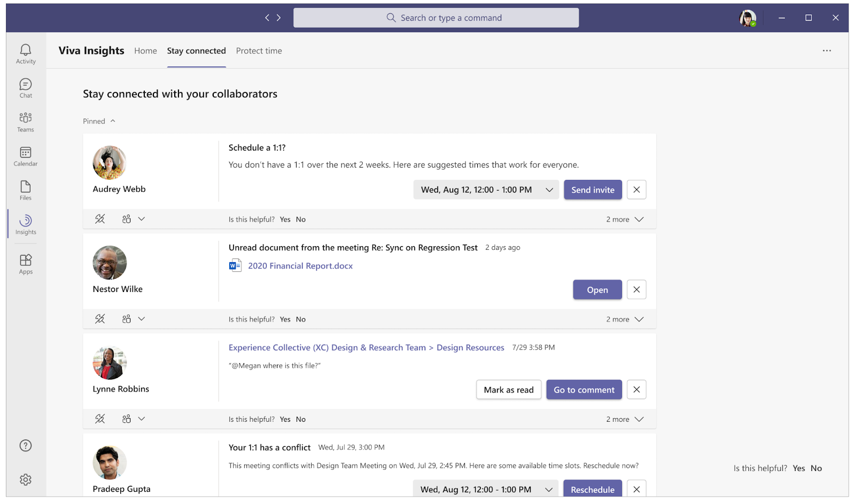This screenshot has width=855, height=504.
Task: Click the Viva Insights title
Action: coord(91,51)
